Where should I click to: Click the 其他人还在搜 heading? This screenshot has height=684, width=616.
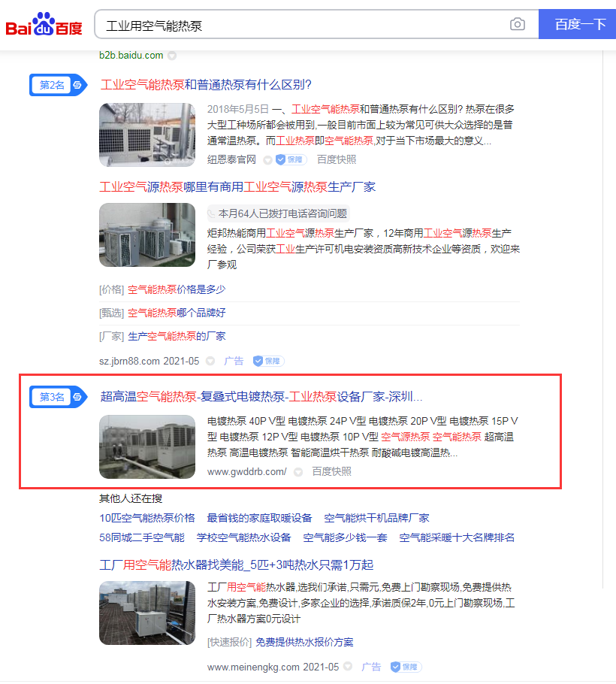(131, 498)
